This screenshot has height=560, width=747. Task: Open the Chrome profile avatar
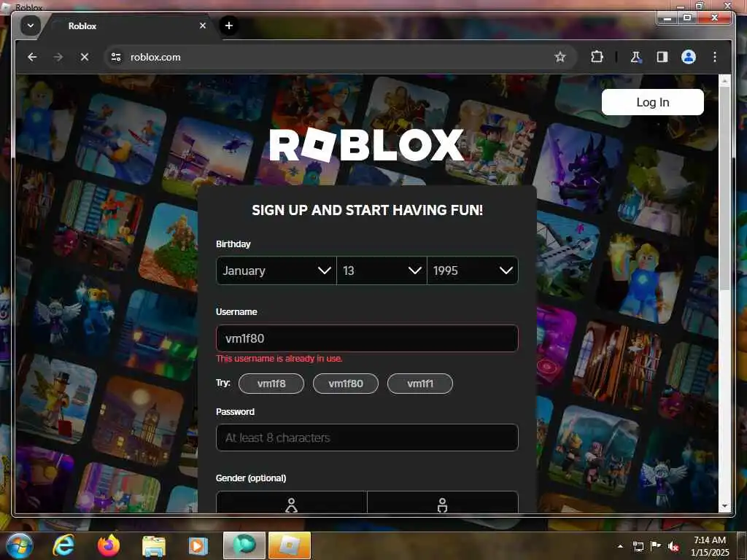point(688,57)
